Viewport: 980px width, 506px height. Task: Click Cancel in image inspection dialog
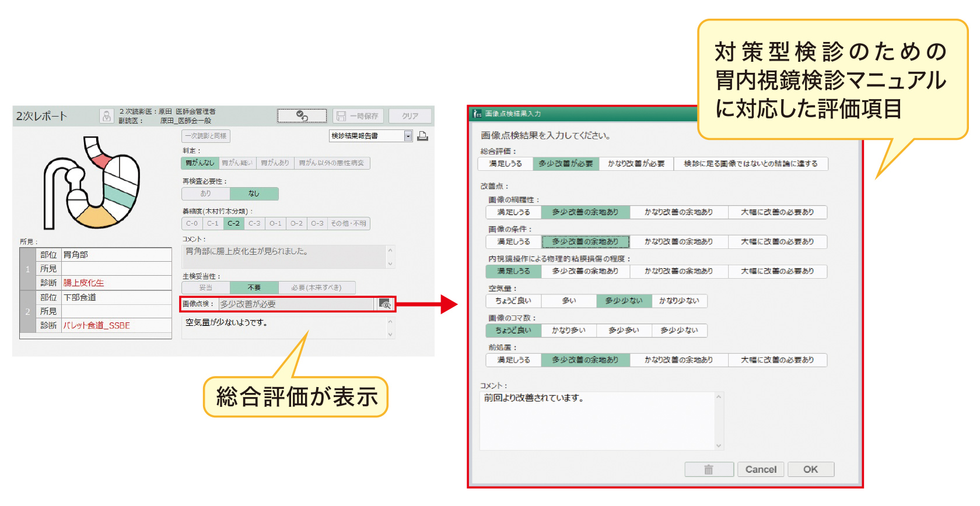(x=761, y=469)
